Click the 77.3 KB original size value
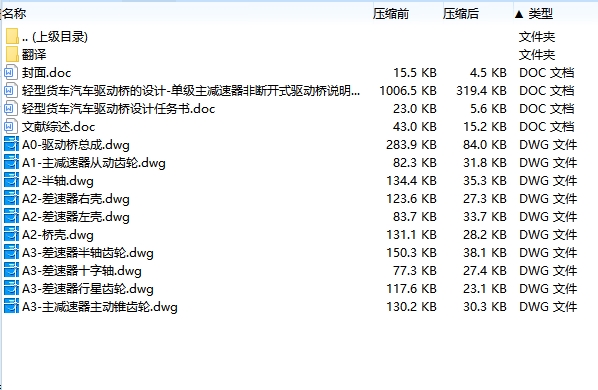The image size is (598, 390). [x=415, y=271]
